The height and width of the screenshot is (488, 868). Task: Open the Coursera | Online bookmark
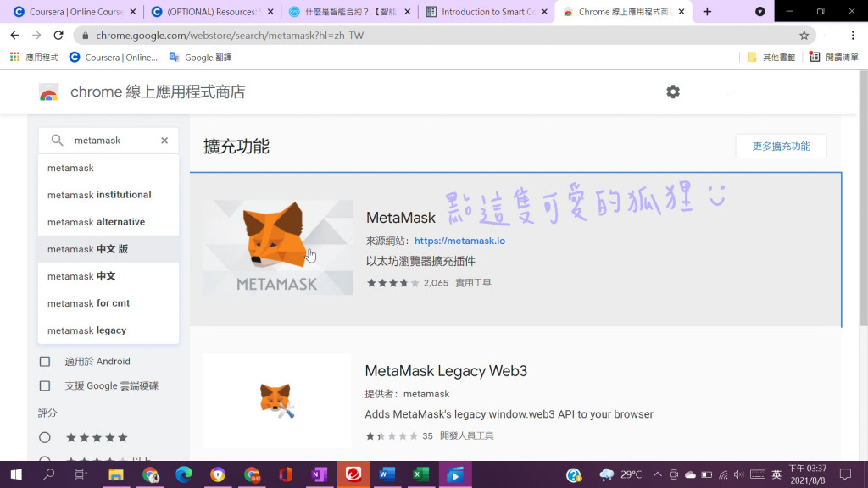113,57
